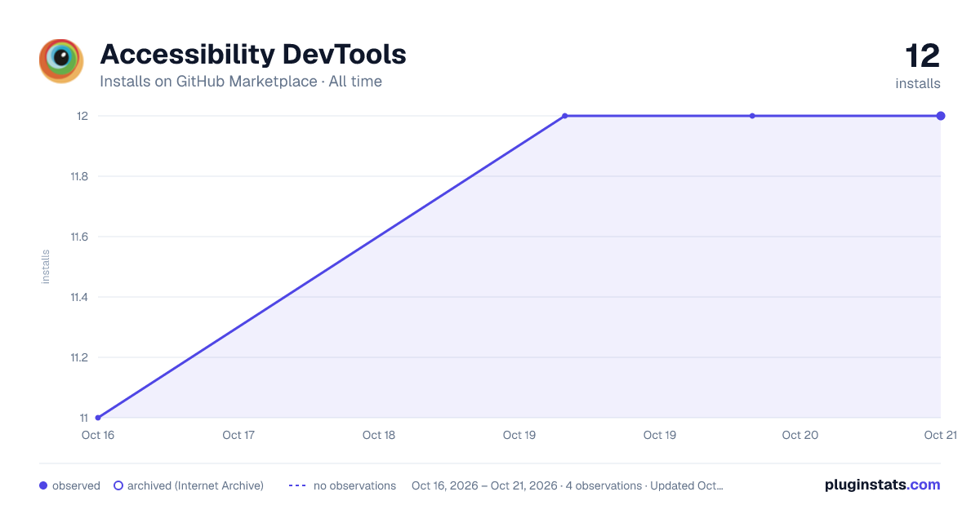Click the y-axis tick label '11'
Image resolution: width=980 pixels, height=514 pixels.
tap(83, 418)
